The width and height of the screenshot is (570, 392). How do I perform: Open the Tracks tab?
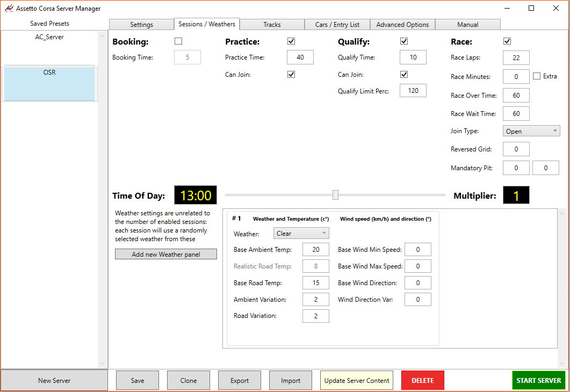(x=272, y=24)
